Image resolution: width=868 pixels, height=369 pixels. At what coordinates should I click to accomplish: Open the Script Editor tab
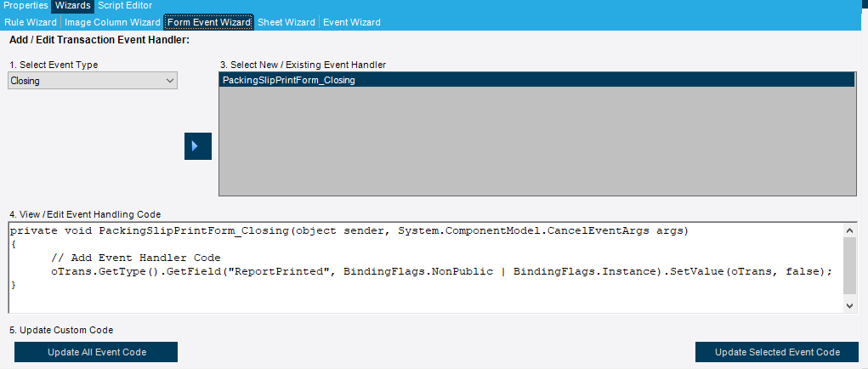pyautogui.click(x=125, y=6)
